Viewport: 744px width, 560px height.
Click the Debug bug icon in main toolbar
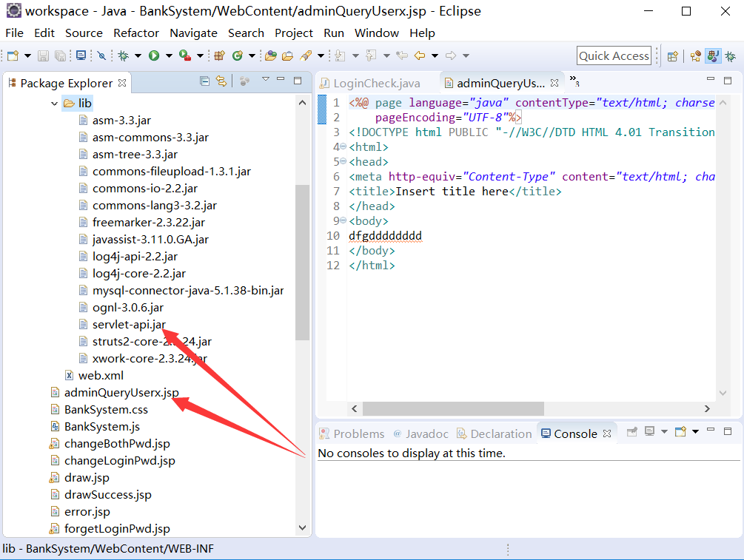click(x=124, y=56)
